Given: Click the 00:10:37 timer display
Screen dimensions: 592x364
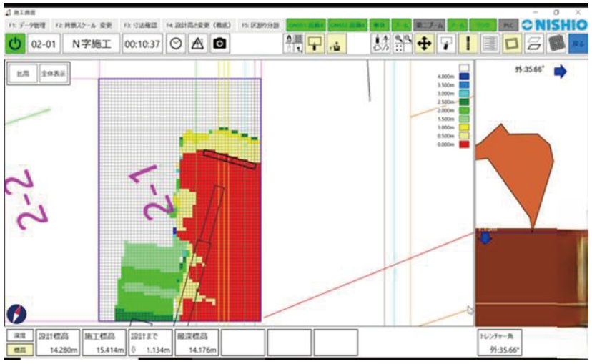Looking at the screenshot, I should [x=142, y=44].
